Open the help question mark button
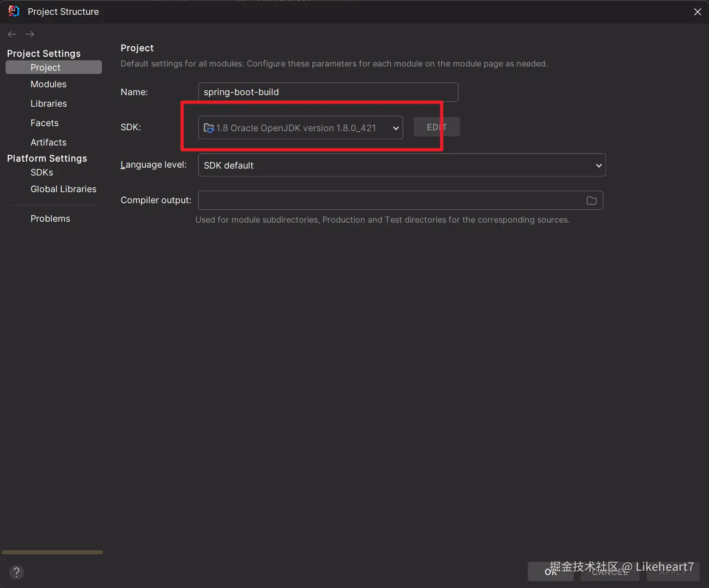 [16, 572]
